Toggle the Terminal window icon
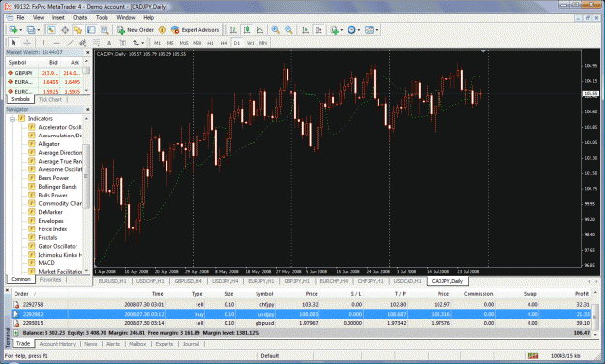The image size is (605, 364). click(91, 30)
